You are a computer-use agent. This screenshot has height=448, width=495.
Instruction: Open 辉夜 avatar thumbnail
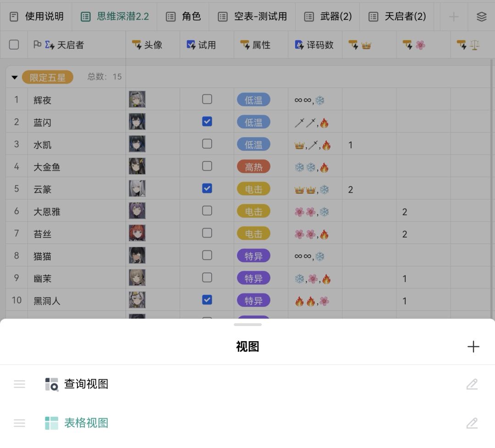coord(137,99)
